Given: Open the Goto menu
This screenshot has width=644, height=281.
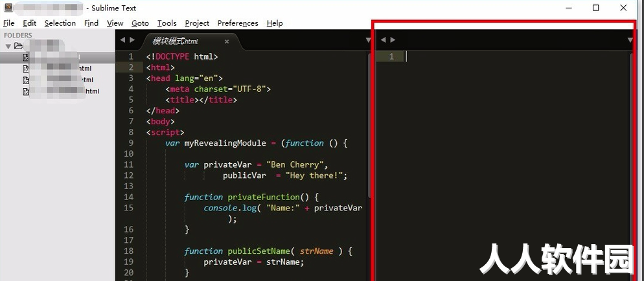Looking at the screenshot, I should [x=140, y=23].
